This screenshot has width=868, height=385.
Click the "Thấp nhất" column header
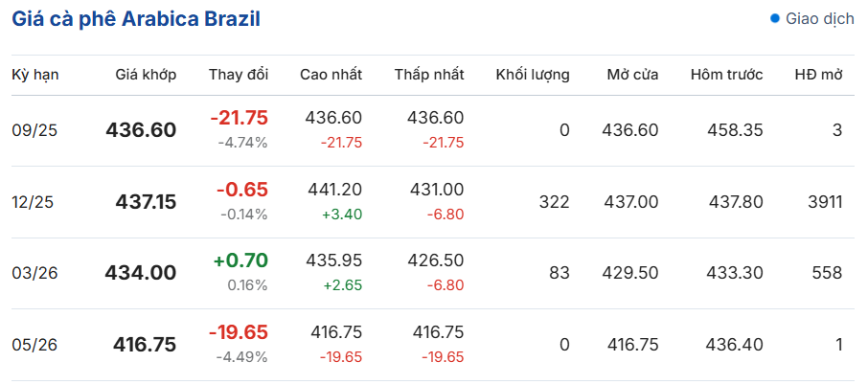(428, 75)
